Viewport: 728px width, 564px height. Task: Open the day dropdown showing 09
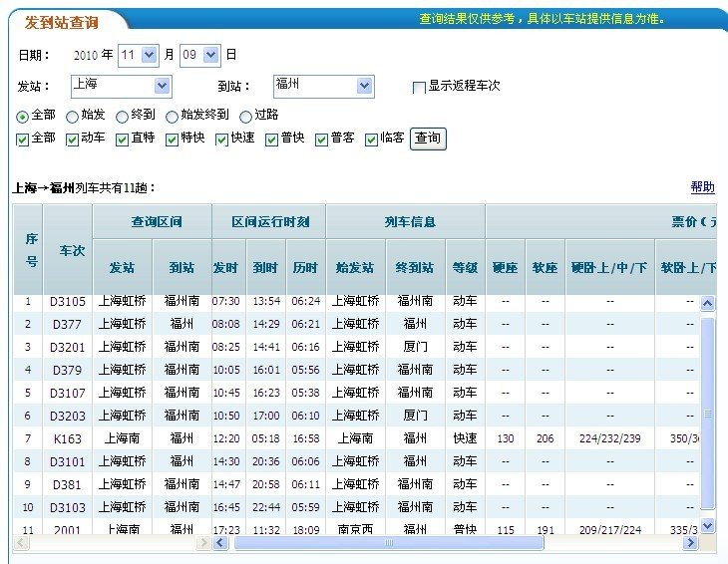(200, 55)
